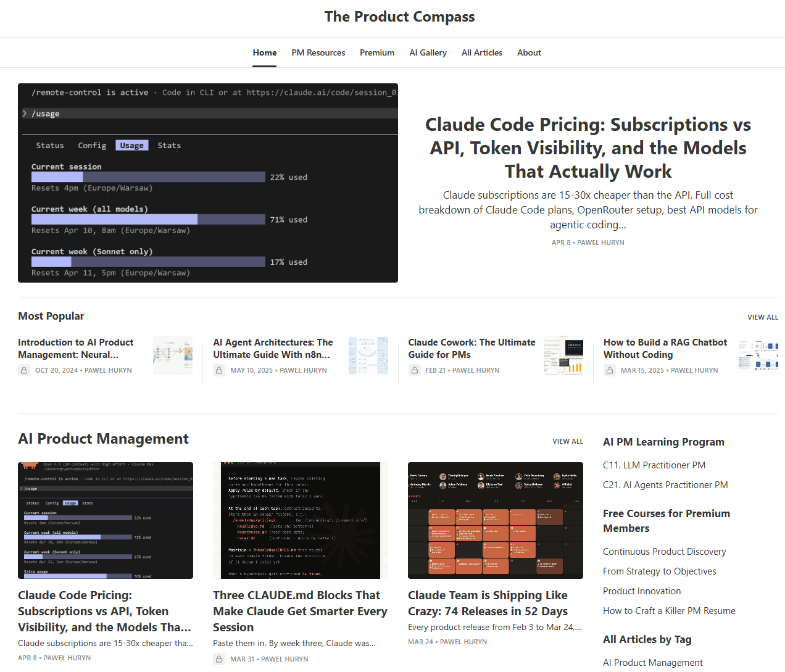Open the AI Product Management tag link
The height and width of the screenshot is (672, 785).
(653, 663)
